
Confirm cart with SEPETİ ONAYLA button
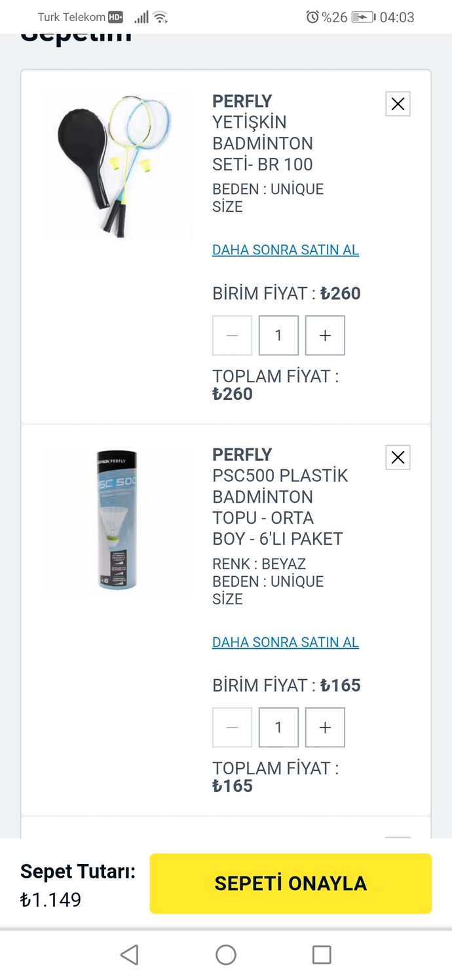[290, 884]
